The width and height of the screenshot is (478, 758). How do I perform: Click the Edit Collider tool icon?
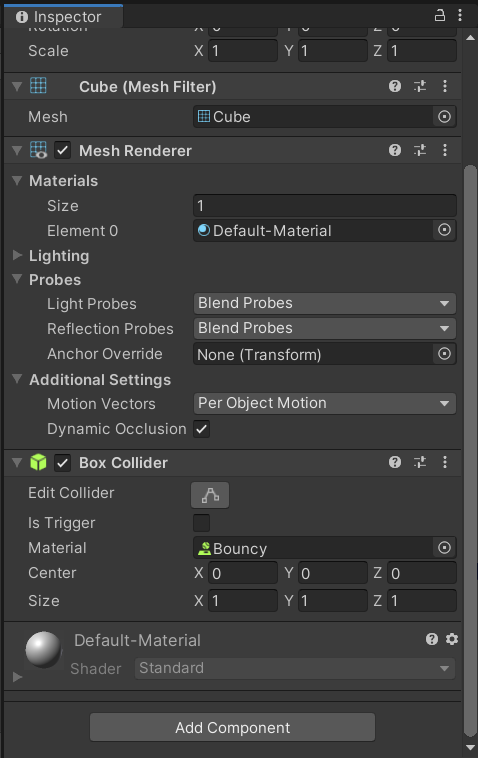click(210, 495)
